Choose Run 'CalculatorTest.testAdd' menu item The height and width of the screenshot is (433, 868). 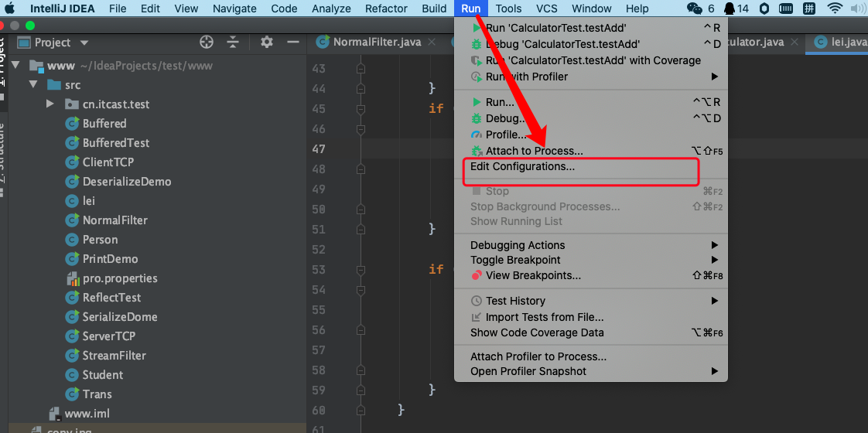coord(591,28)
